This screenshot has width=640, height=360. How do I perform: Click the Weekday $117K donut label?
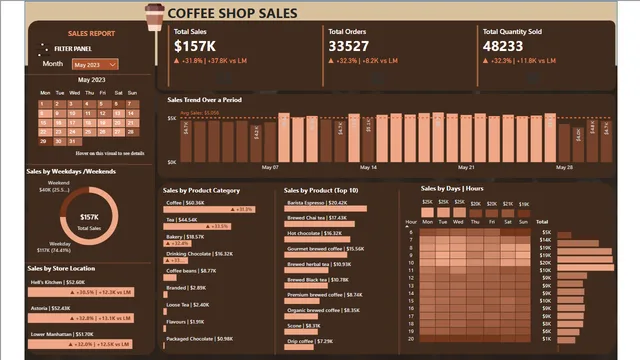[x=54, y=247]
